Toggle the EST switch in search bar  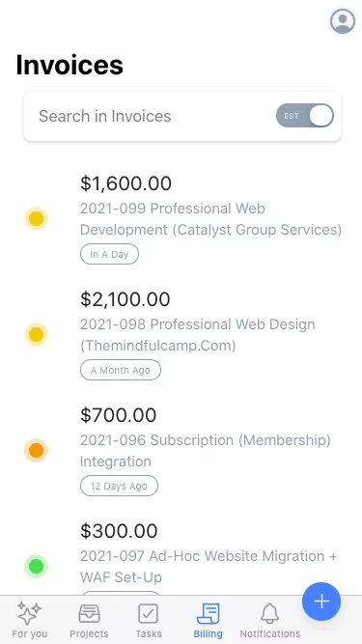(304, 116)
